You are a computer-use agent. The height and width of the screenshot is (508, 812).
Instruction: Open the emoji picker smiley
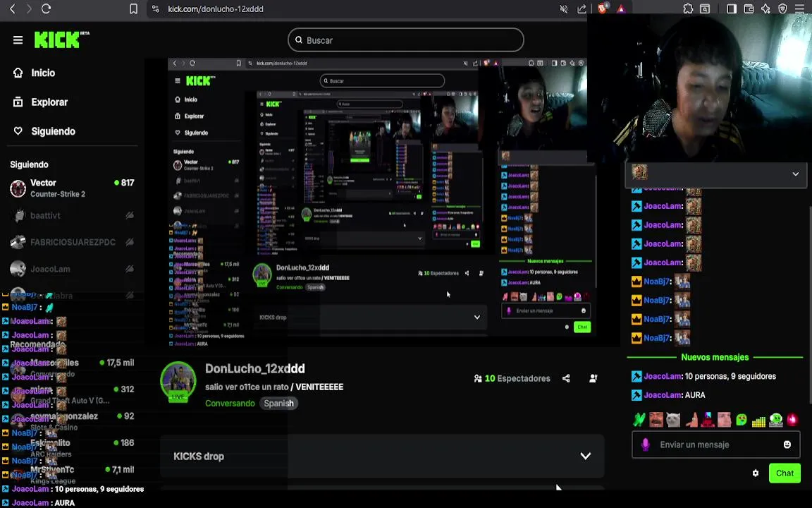[x=787, y=445]
